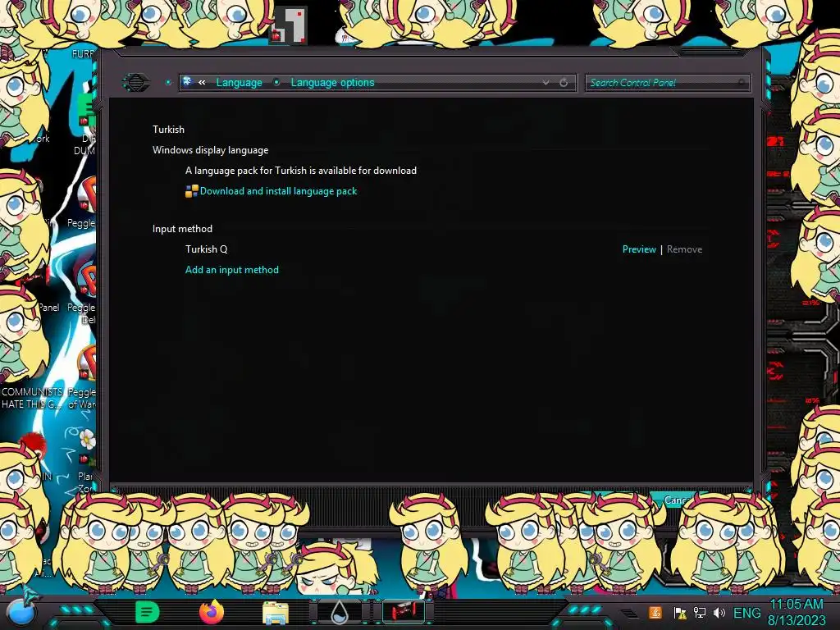
Task: Select the Turkish Q input method text
Action: pos(206,249)
